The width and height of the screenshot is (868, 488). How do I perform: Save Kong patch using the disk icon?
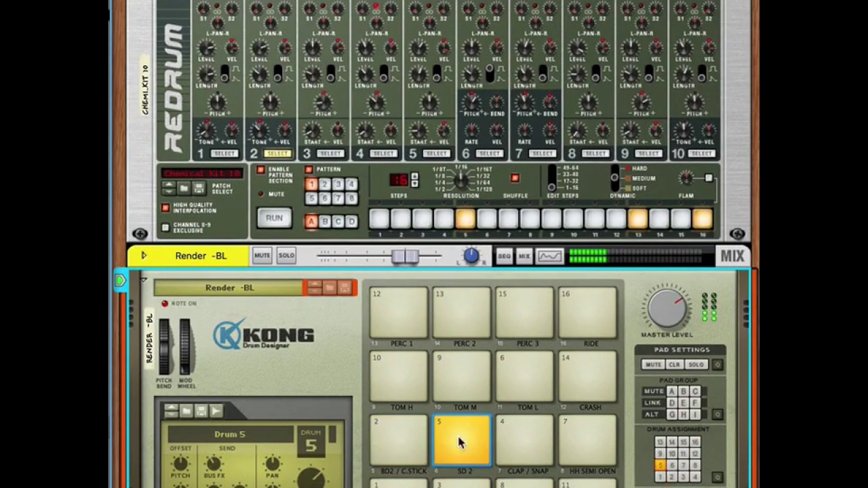[344, 288]
